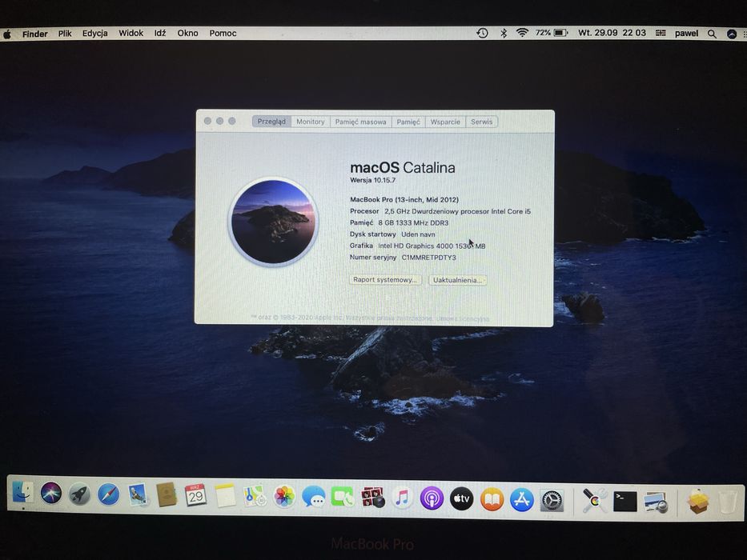Open Safari compass icon in dock
747x560 pixels.
(x=109, y=494)
